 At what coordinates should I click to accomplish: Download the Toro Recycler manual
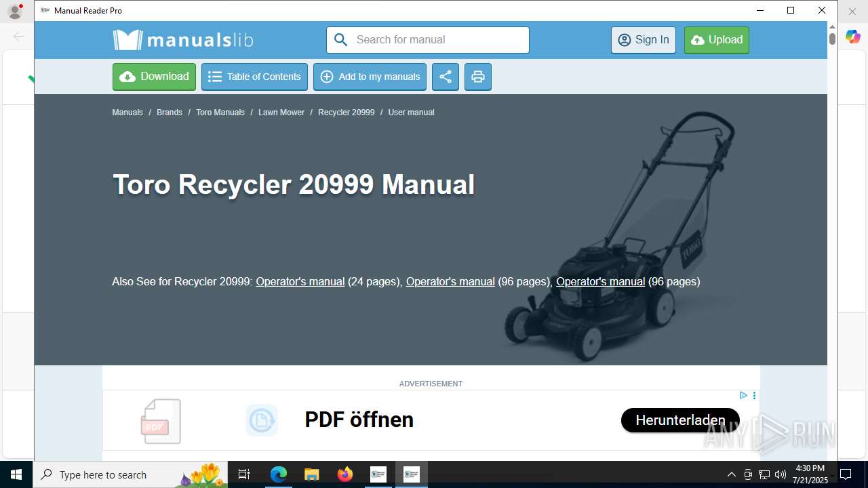pos(154,77)
